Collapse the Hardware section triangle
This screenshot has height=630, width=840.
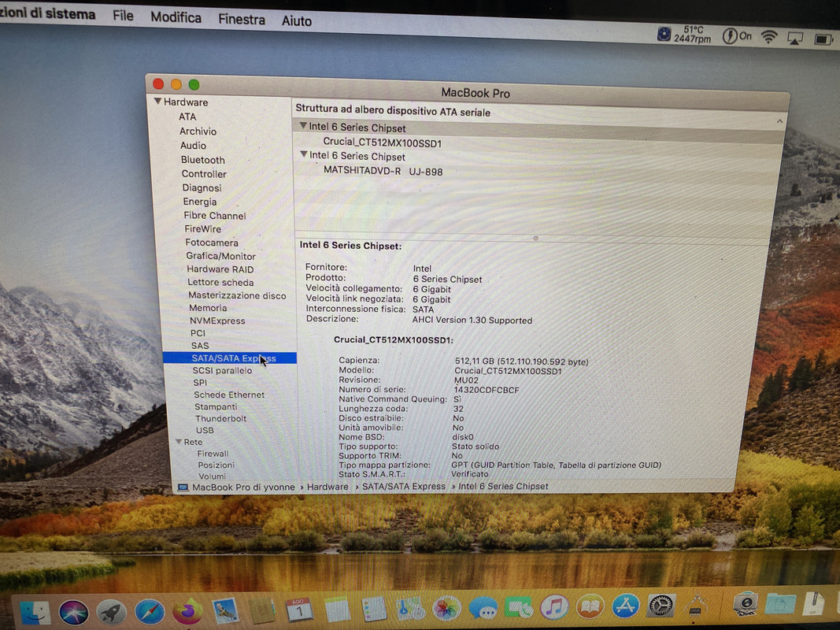coord(157,101)
